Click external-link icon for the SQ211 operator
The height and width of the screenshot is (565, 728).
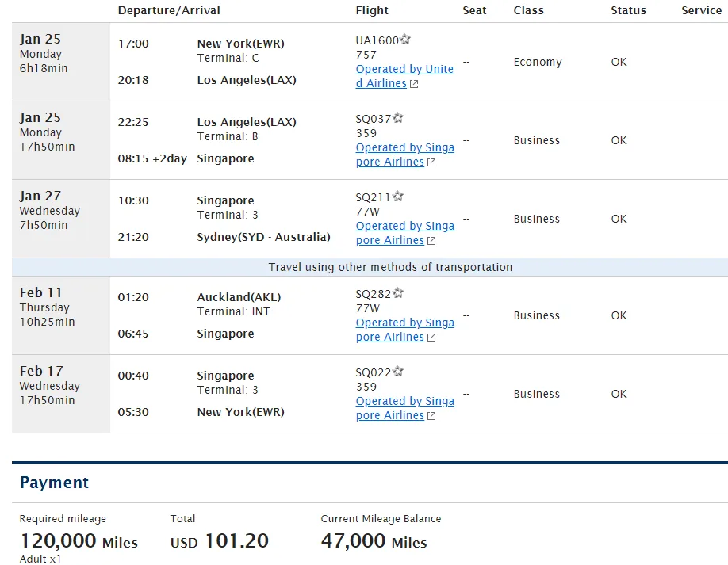click(x=431, y=241)
